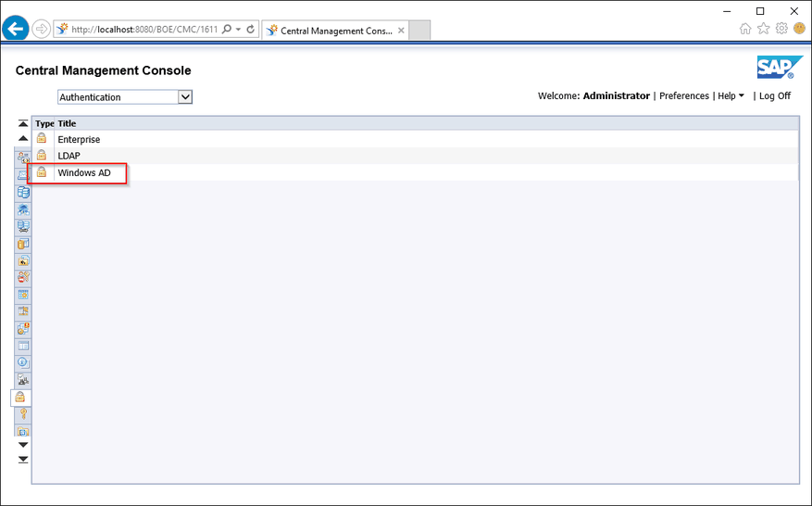
Task: Click the blue info-circle sidebar icon
Action: (x=23, y=362)
